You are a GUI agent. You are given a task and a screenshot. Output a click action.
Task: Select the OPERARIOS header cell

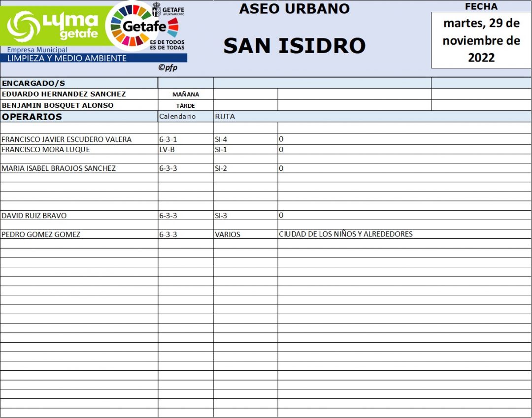pos(79,117)
